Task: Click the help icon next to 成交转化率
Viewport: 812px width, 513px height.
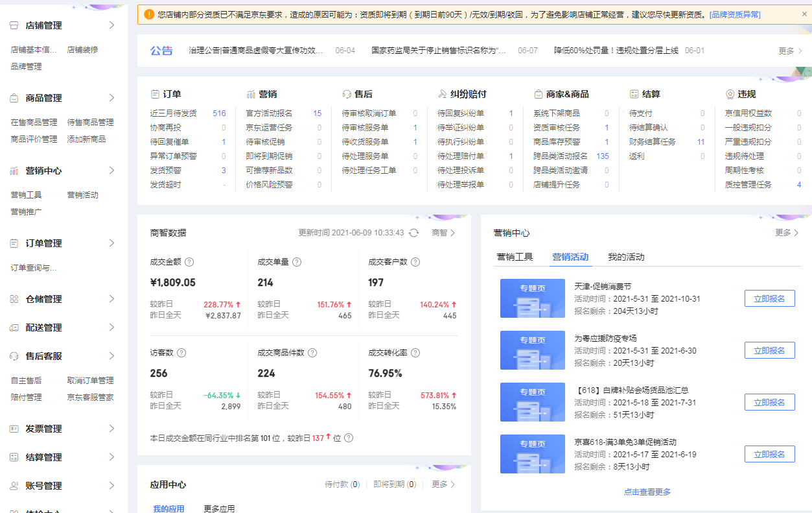Action: point(415,353)
